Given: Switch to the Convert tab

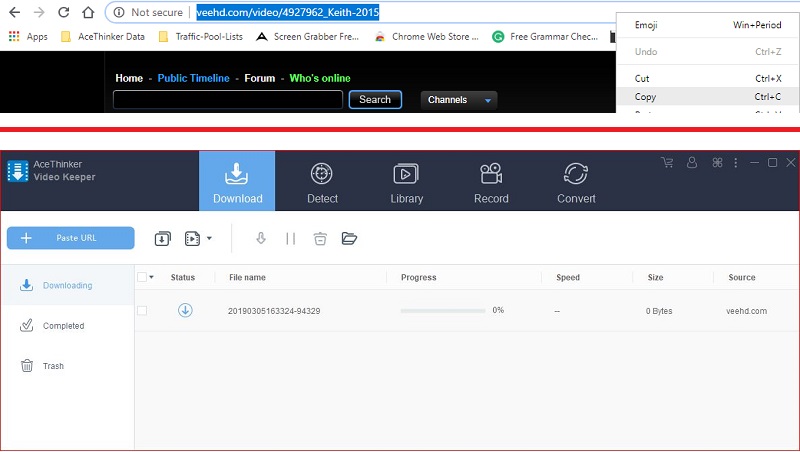Looking at the screenshot, I should (x=576, y=182).
